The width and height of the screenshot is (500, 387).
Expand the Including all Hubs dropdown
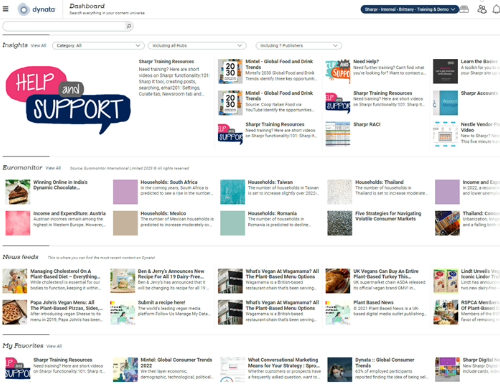[197, 46]
